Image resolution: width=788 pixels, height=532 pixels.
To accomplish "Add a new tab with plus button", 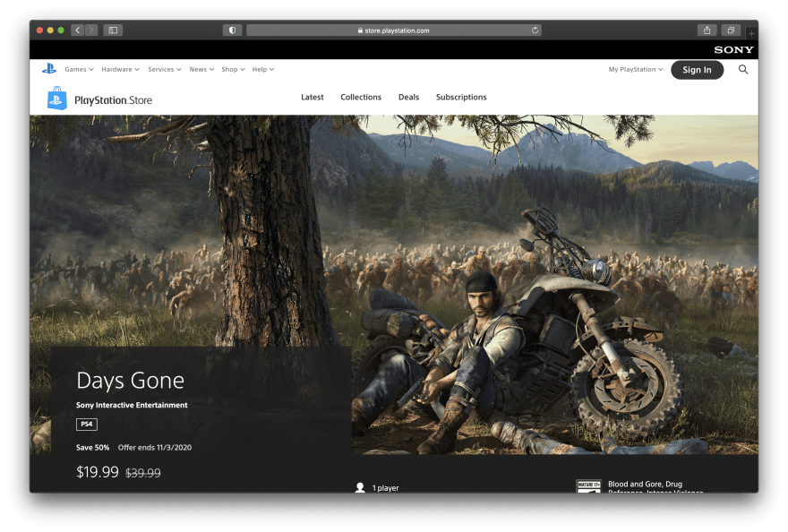I will click(x=751, y=33).
